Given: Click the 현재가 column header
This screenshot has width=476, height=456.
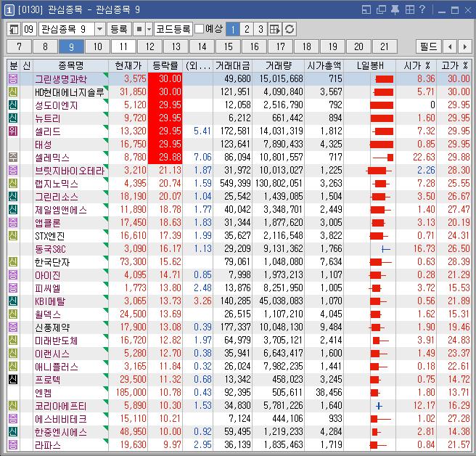Looking at the screenshot, I should coord(128,65).
